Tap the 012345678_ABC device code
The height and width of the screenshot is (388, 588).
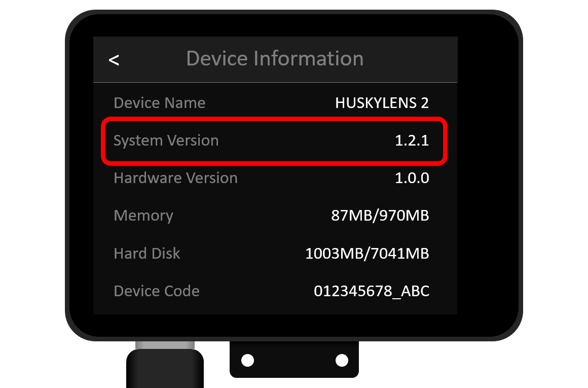(372, 291)
